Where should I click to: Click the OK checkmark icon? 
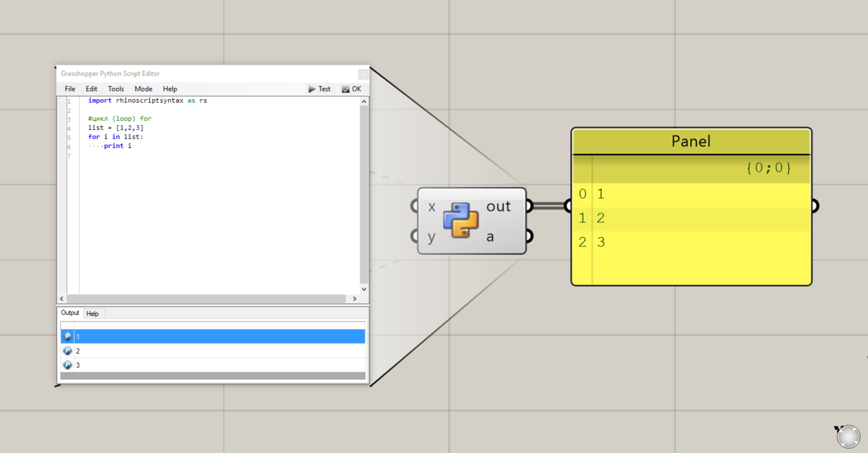pos(345,89)
